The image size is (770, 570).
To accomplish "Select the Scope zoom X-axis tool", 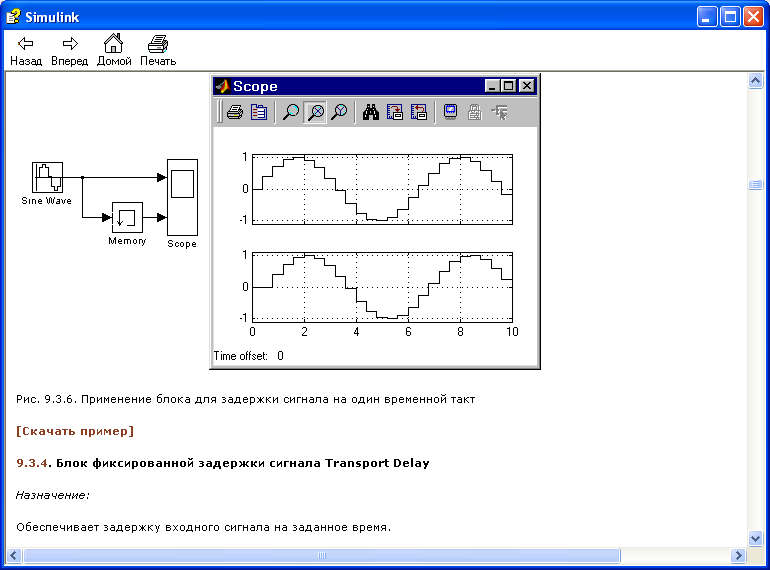I will [315, 112].
